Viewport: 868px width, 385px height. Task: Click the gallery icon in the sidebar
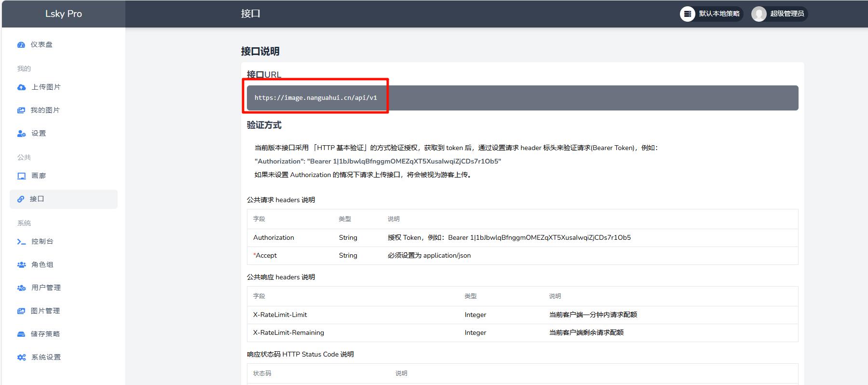pyautogui.click(x=22, y=176)
